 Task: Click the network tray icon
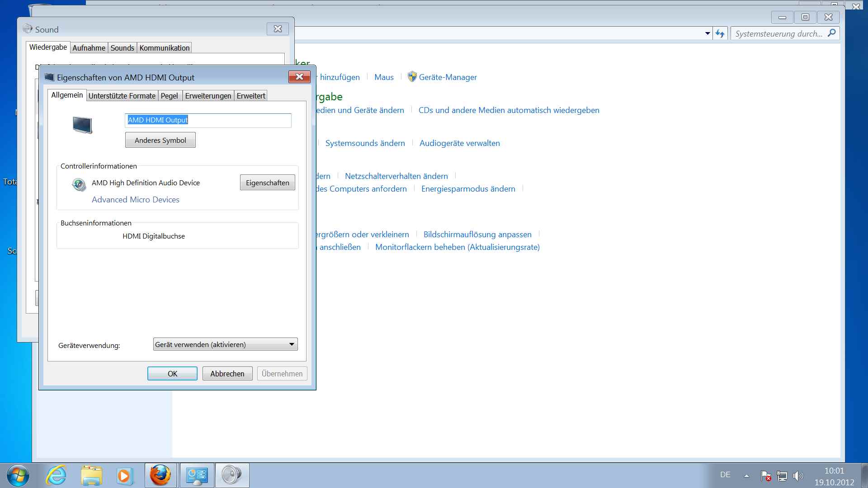(x=782, y=475)
